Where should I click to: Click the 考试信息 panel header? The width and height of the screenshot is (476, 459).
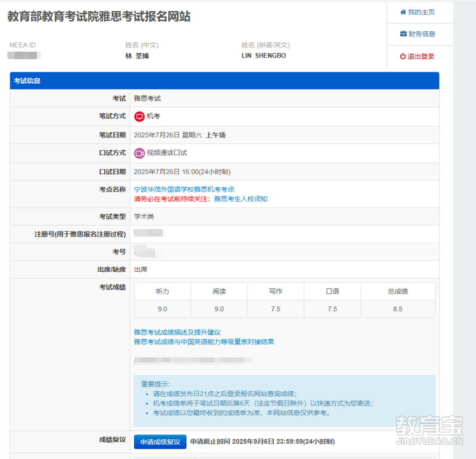point(224,81)
